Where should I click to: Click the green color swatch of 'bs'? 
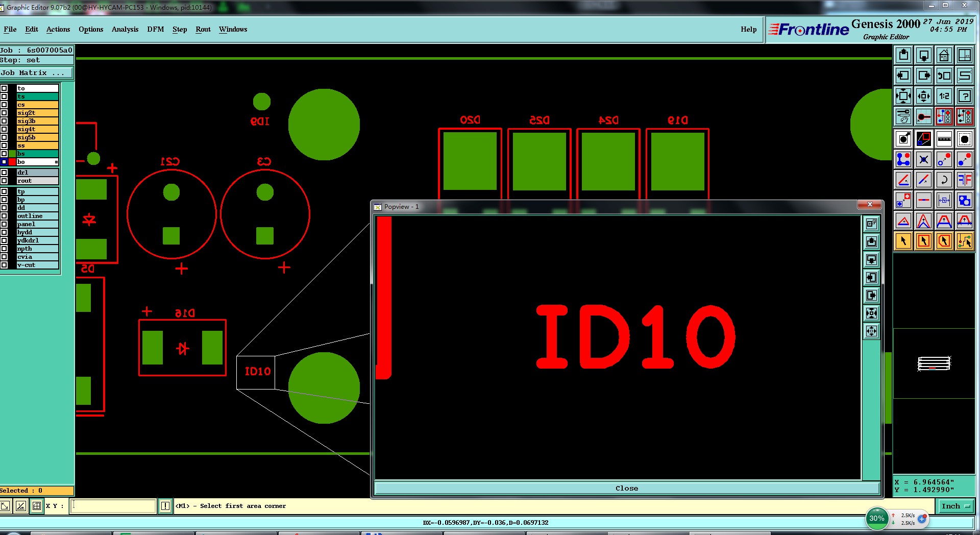[12, 154]
